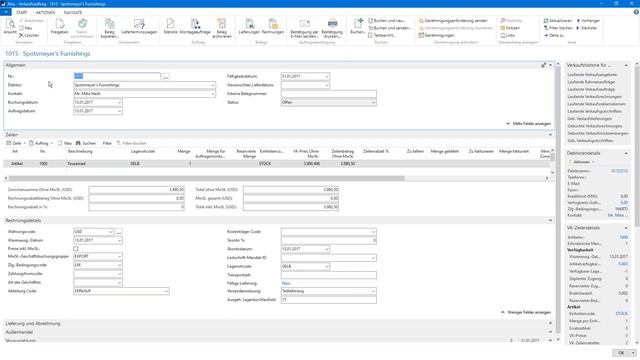
Task: Click the OK button
Action: click(x=621, y=353)
